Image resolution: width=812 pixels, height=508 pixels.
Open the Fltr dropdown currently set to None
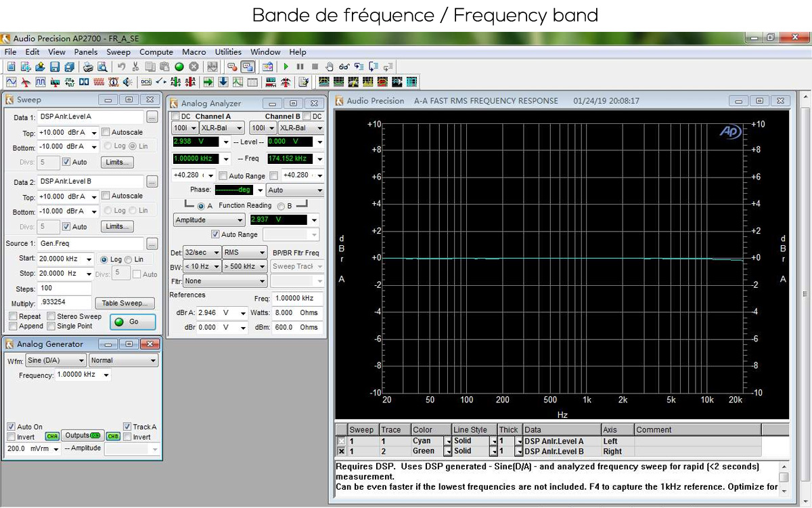point(225,281)
